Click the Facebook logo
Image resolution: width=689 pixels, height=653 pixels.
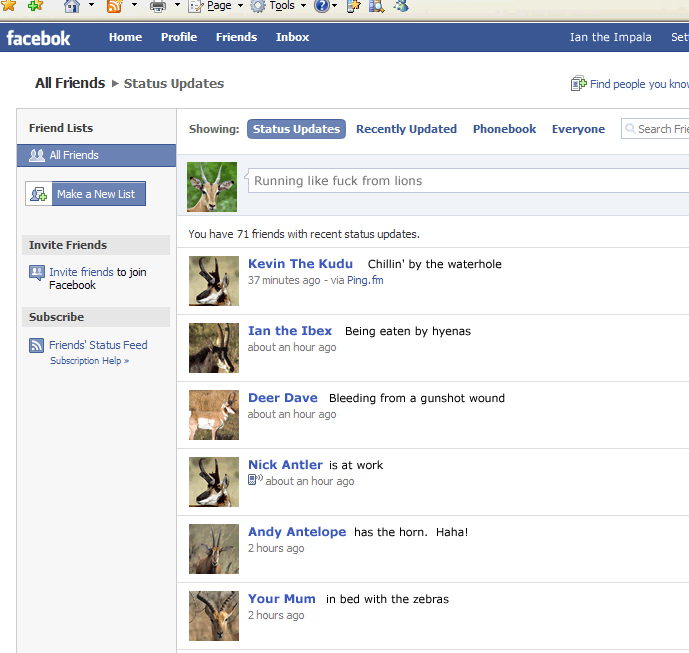pyautogui.click(x=39, y=38)
